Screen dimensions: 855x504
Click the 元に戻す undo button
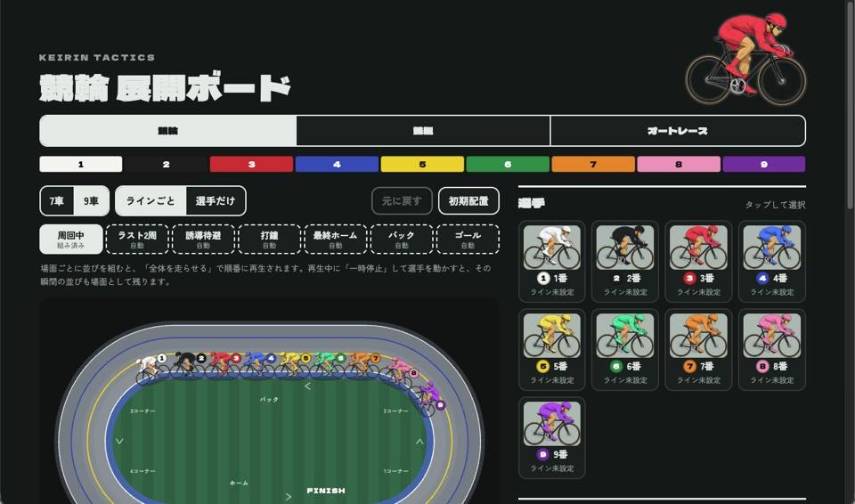point(402,200)
